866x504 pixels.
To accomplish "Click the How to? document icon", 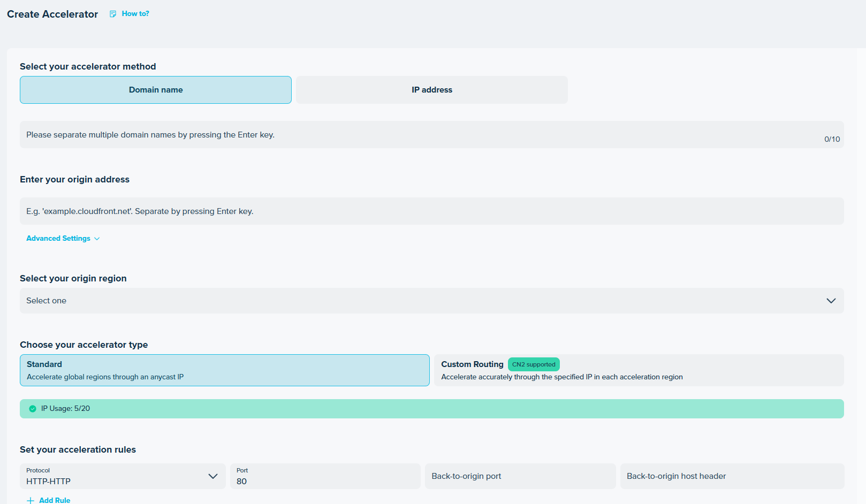I will [113, 14].
